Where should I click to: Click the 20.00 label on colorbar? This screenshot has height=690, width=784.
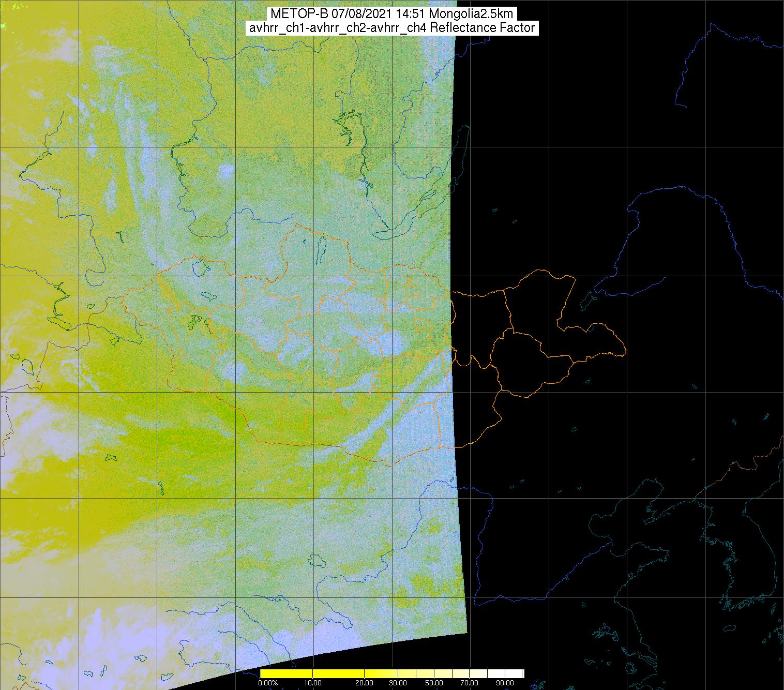tap(365, 683)
